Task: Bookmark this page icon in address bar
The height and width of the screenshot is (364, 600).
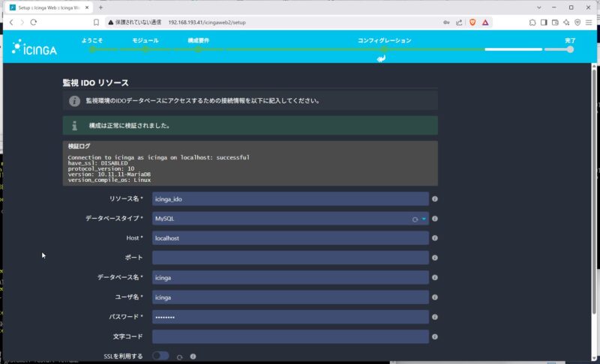Action: point(96,22)
